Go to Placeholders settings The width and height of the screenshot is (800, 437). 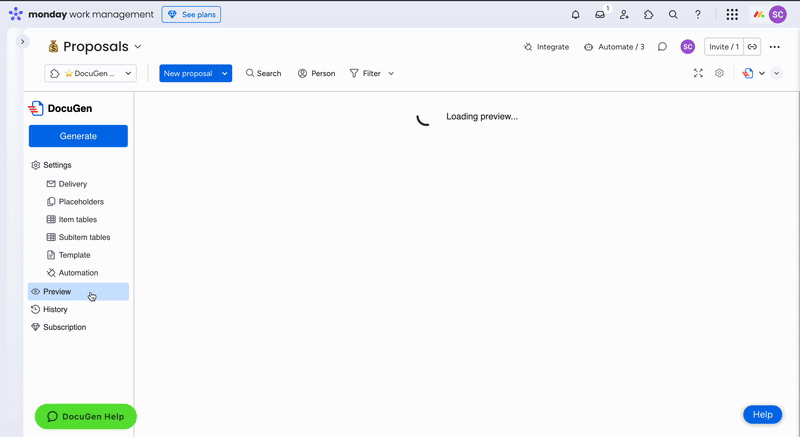(x=75, y=202)
